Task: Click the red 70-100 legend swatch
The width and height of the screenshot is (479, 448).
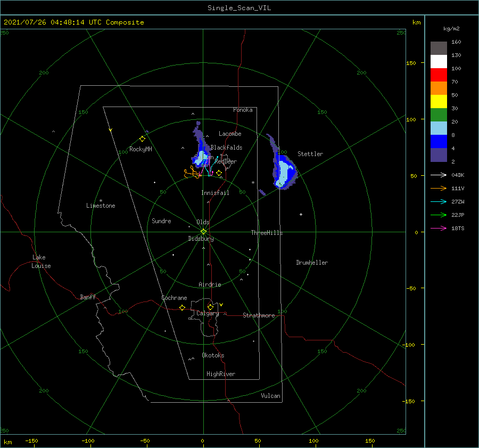Action: [439, 75]
